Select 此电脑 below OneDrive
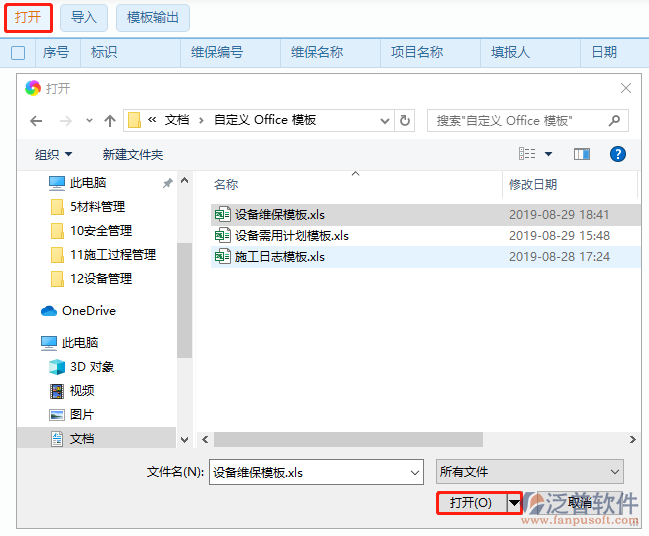 pyautogui.click(x=70, y=343)
